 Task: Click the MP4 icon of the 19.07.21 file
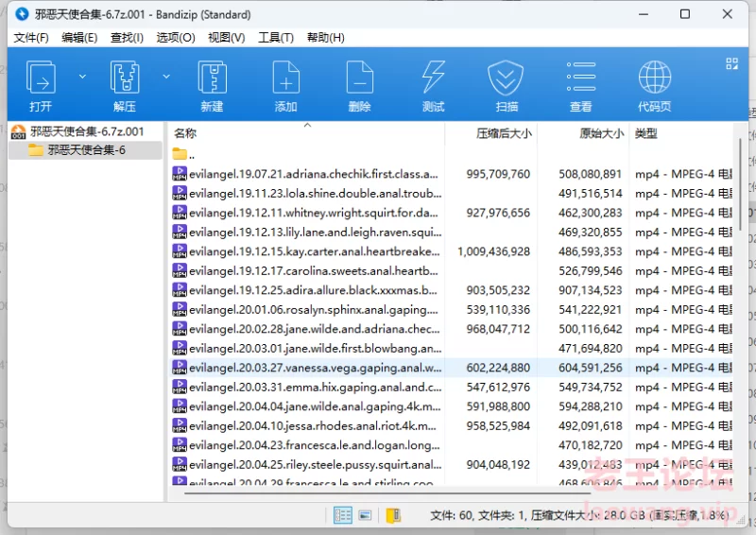[x=180, y=174]
